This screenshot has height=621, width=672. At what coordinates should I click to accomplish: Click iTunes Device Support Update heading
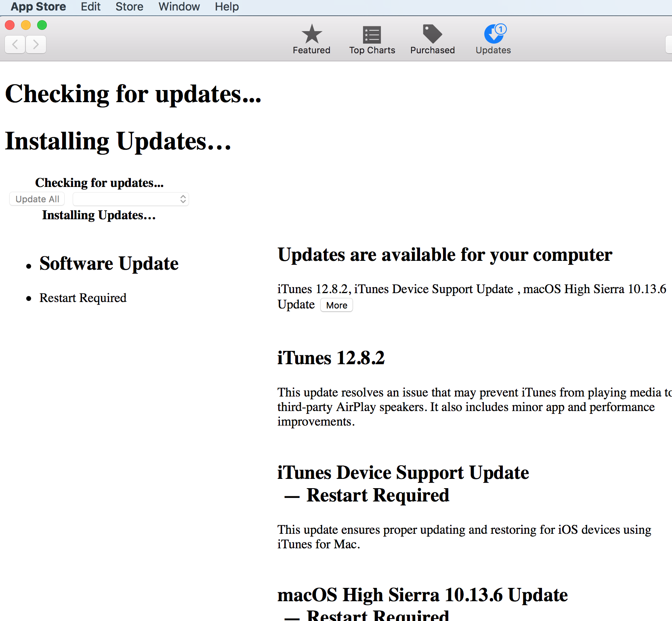(403, 473)
